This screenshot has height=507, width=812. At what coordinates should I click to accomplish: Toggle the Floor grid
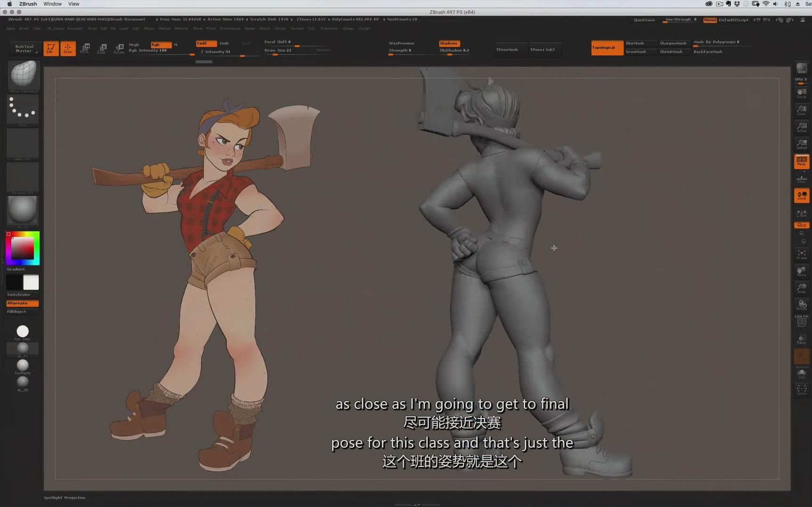point(801,179)
